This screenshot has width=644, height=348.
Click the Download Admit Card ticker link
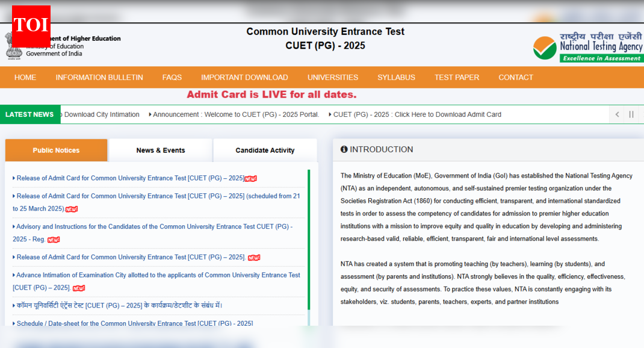pos(417,114)
